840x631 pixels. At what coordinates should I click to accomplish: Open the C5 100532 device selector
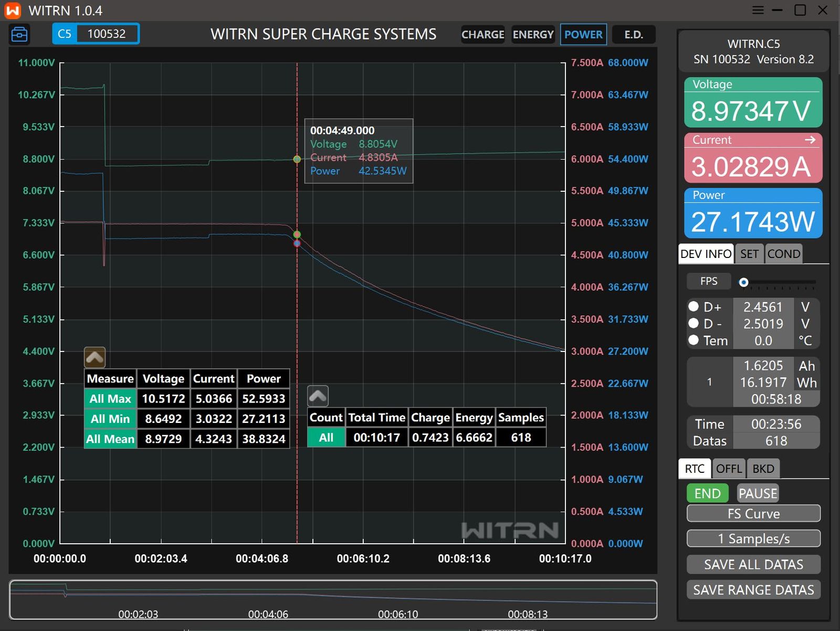point(96,34)
